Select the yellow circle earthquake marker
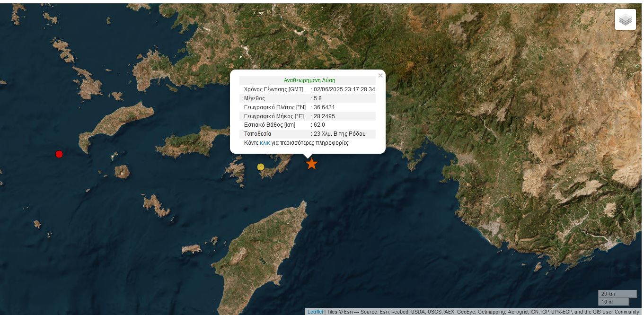Viewport: 644px width, 315px height. click(x=261, y=167)
